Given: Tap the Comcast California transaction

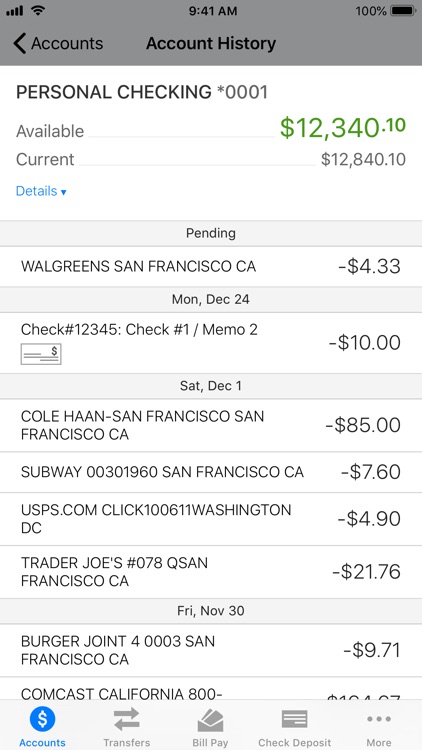Looking at the screenshot, I should coord(211,689).
